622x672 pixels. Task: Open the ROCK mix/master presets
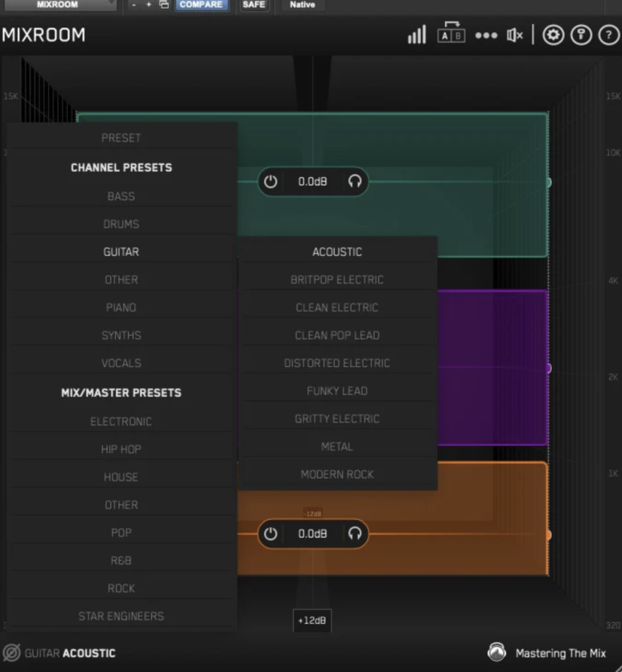click(x=122, y=589)
